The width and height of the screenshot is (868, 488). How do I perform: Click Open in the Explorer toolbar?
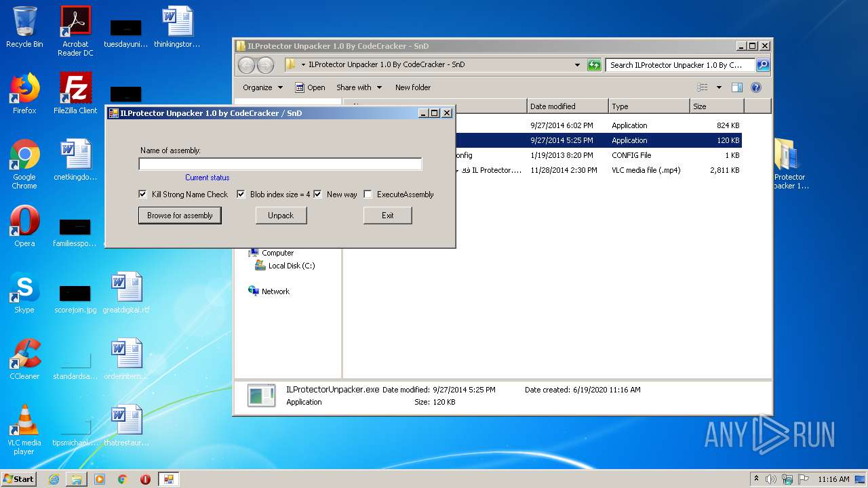(x=310, y=87)
